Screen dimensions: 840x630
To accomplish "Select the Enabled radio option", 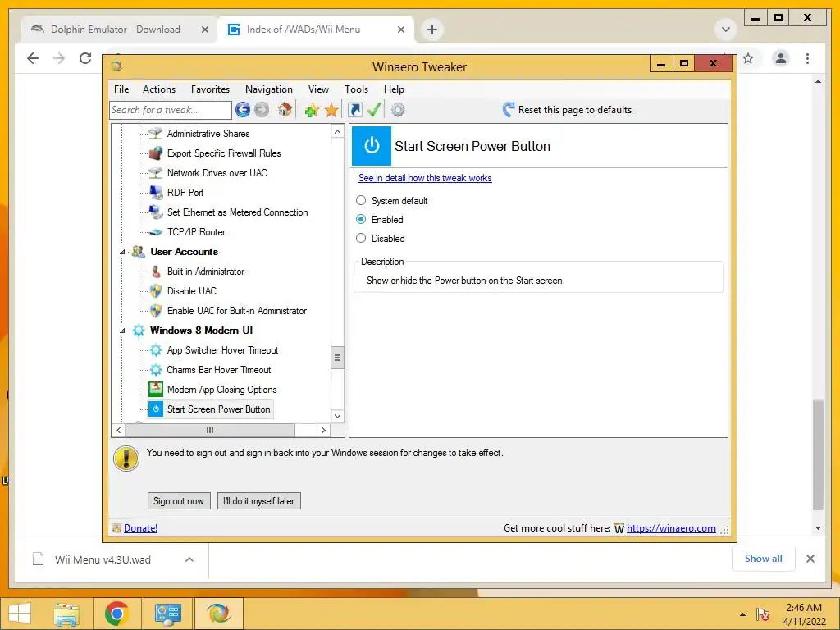I will click(361, 219).
